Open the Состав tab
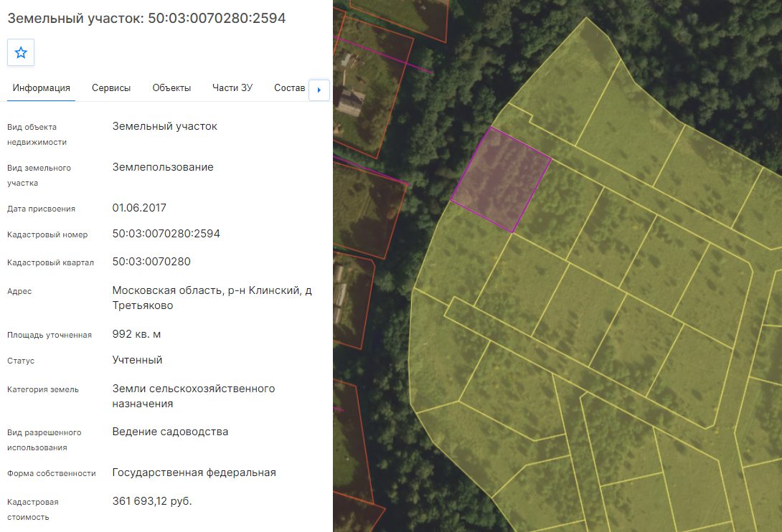Image resolution: width=782 pixels, height=532 pixels. click(290, 87)
